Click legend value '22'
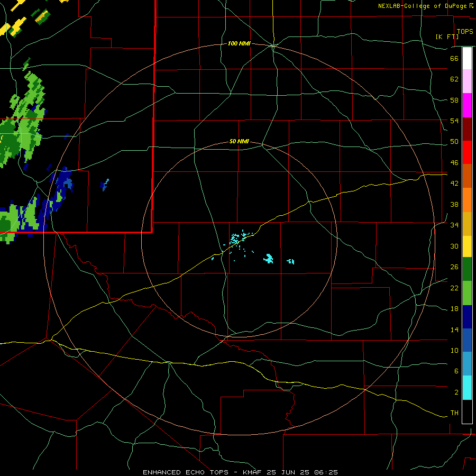Image resolution: width=476 pixels, height=476 pixels. (x=454, y=288)
